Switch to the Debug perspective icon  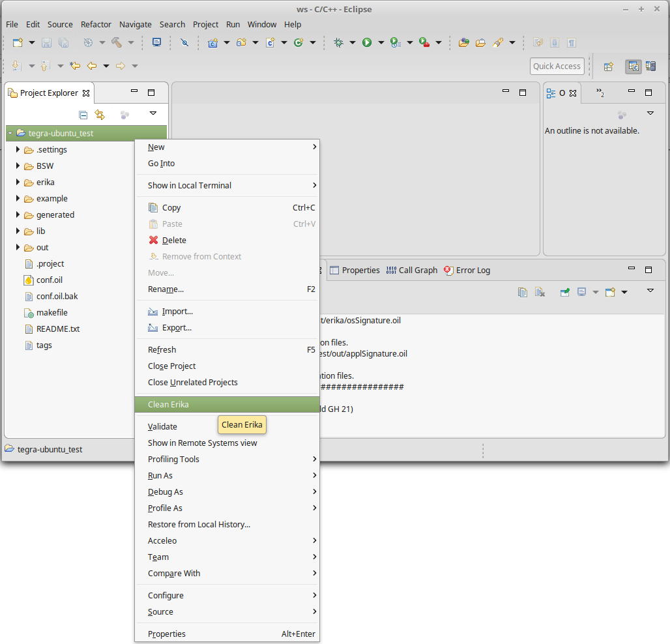coord(650,66)
